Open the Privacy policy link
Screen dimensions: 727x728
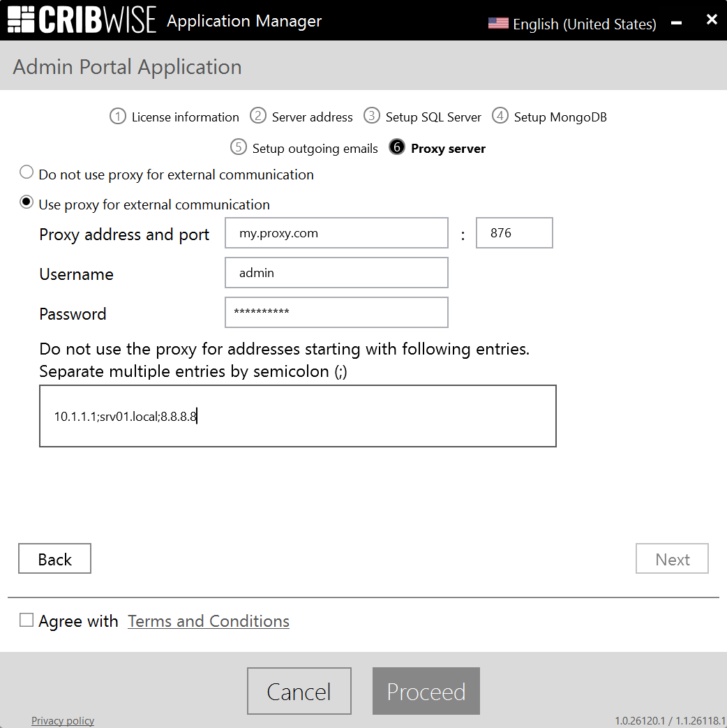[63, 720]
